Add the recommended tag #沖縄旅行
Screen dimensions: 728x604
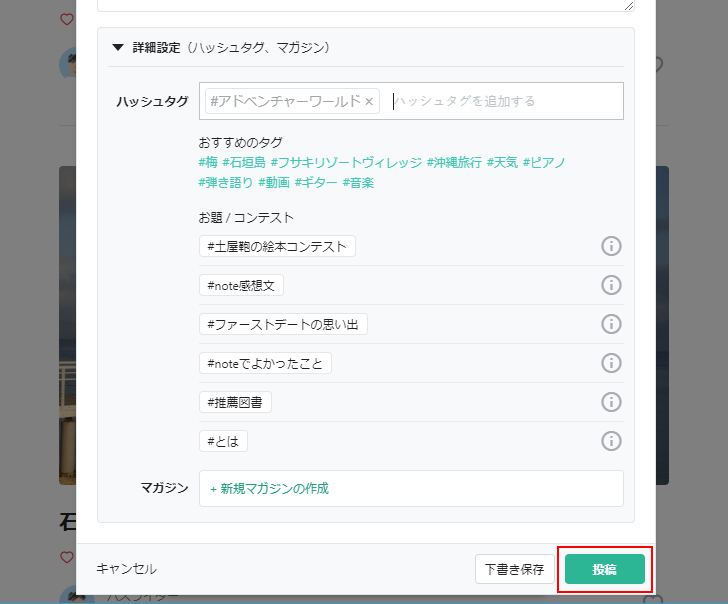click(x=454, y=162)
